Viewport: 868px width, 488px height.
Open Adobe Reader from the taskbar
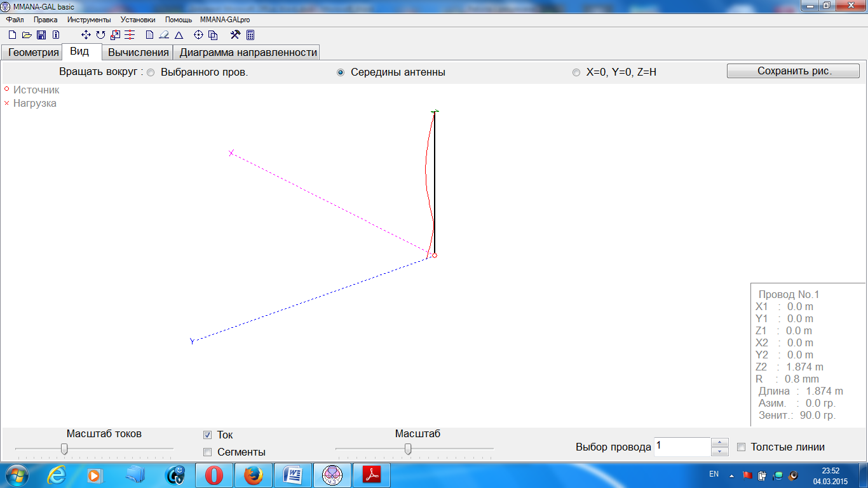pos(371,475)
